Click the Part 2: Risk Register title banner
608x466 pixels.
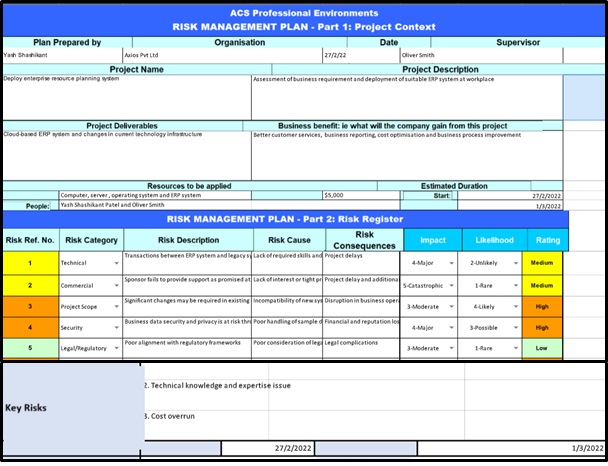pos(285,219)
